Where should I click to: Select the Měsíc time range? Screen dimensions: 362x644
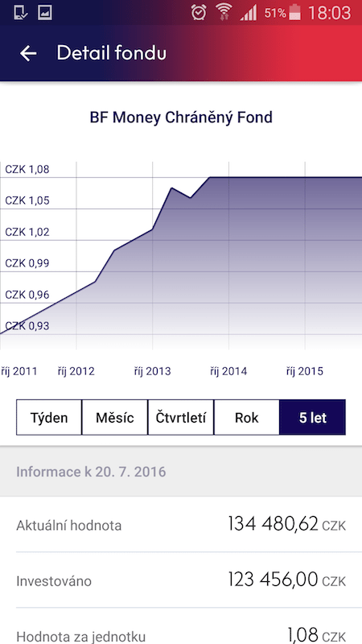pos(115,417)
